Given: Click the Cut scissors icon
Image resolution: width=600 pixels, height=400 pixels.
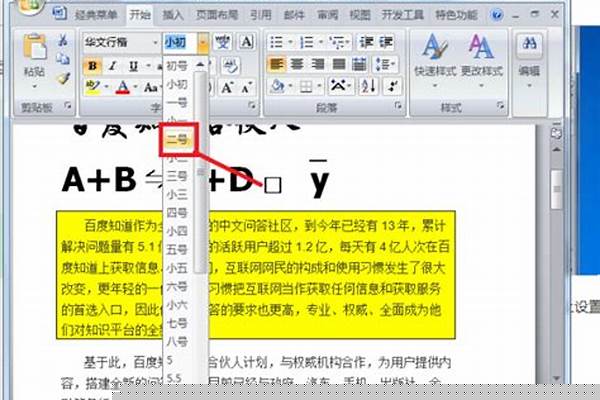Looking at the screenshot, I should [63, 40].
